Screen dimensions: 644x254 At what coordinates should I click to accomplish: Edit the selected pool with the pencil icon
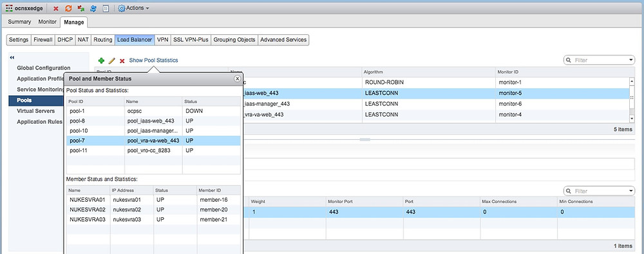111,61
